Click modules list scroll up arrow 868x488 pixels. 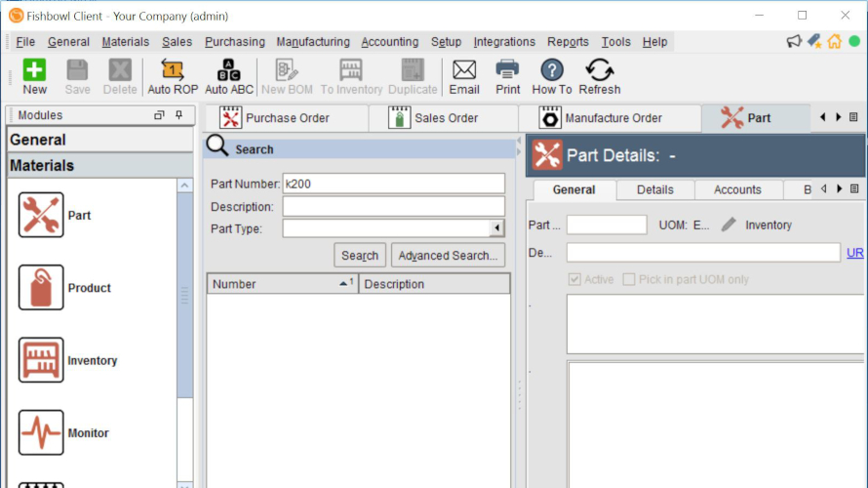coord(185,185)
